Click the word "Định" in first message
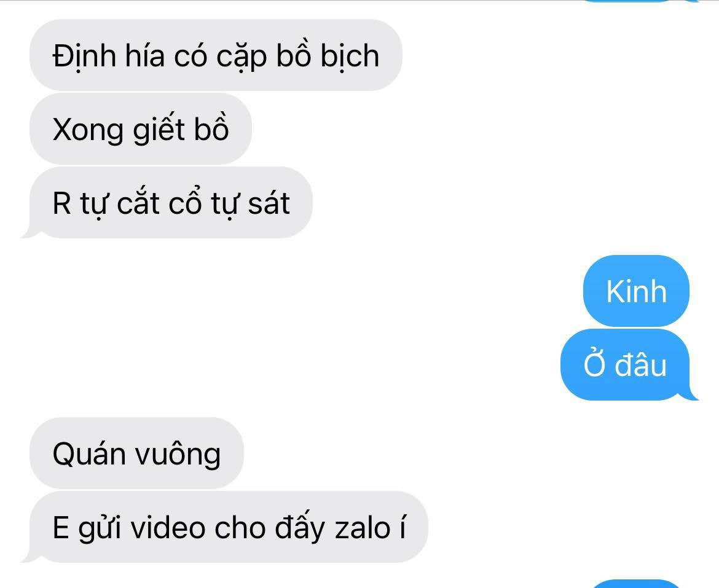The height and width of the screenshot is (588, 719). tap(84, 57)
